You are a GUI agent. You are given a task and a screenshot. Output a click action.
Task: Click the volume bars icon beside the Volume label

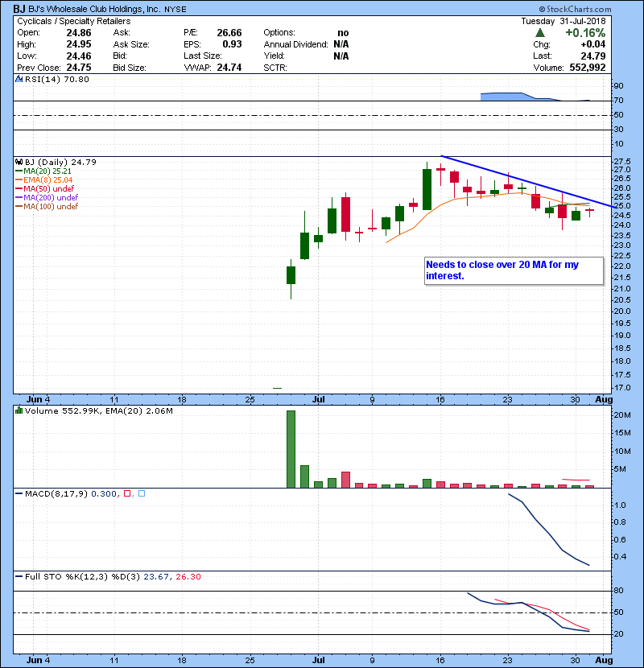pos(19,410)
